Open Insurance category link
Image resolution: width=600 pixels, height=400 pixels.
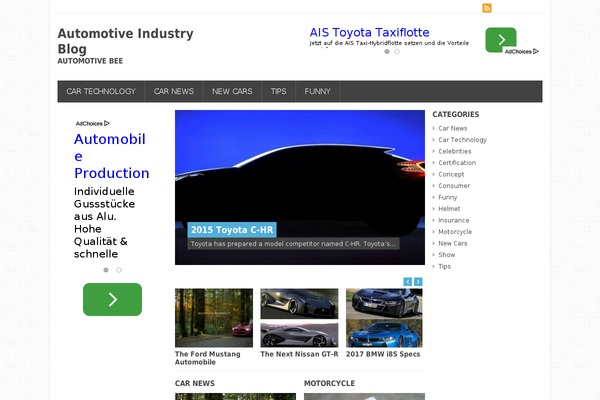coord(453,220)
